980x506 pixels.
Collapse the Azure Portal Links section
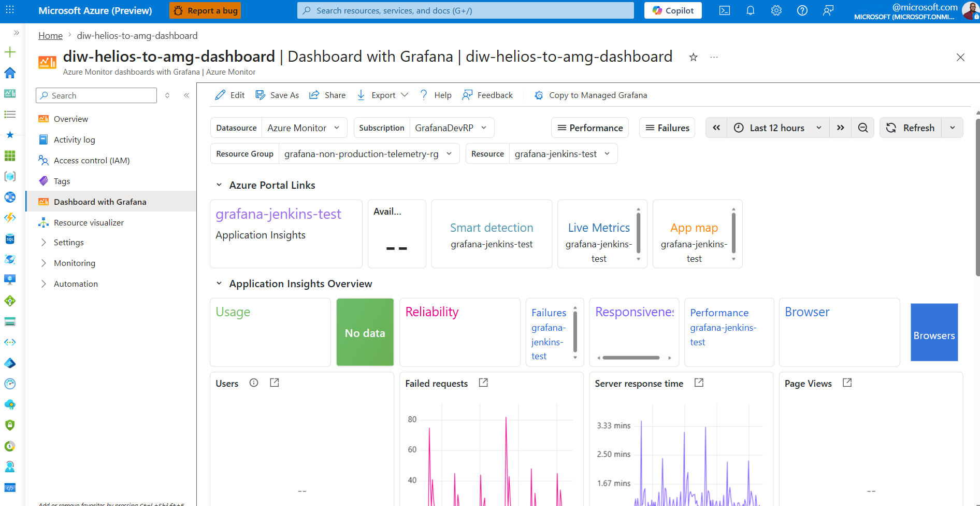[219, 185]
